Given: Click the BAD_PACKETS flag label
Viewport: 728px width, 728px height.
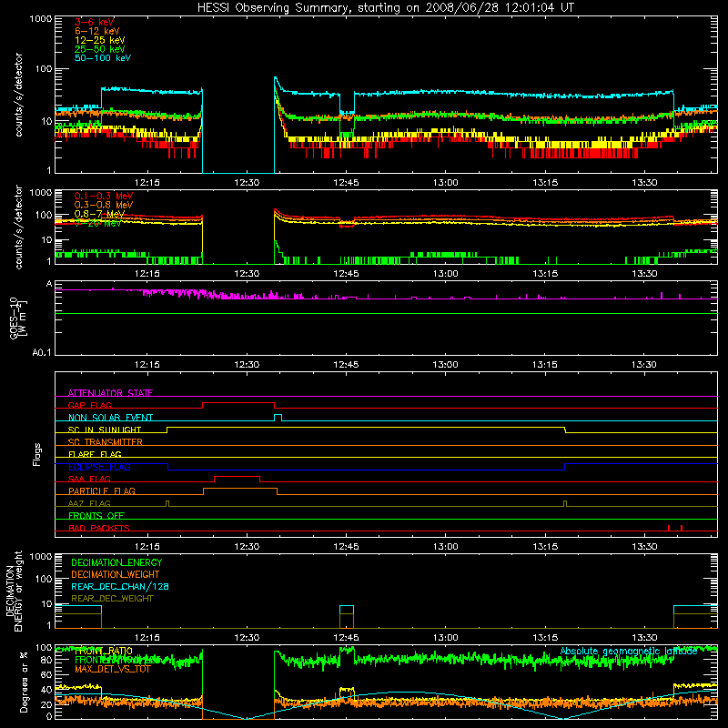Looking at the screenshot, I should coord(99,528).
